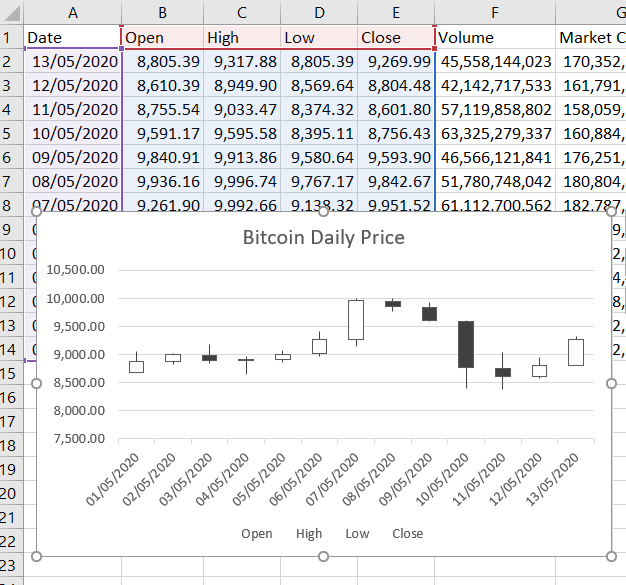This screenshot has height=585, width=626.
Task: Click chart bottom-right corner handle
Action: point(611,556)
